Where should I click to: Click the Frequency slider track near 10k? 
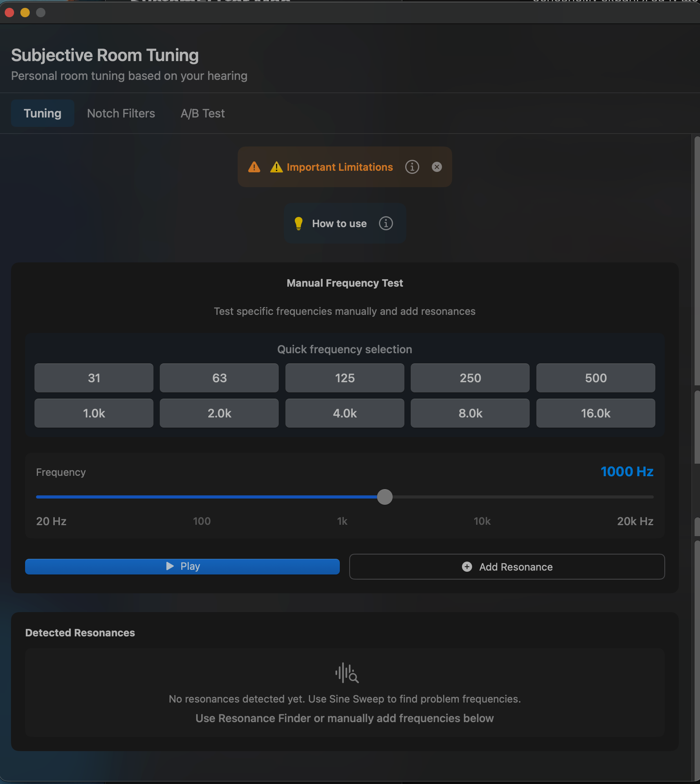(x=482, y=497)
